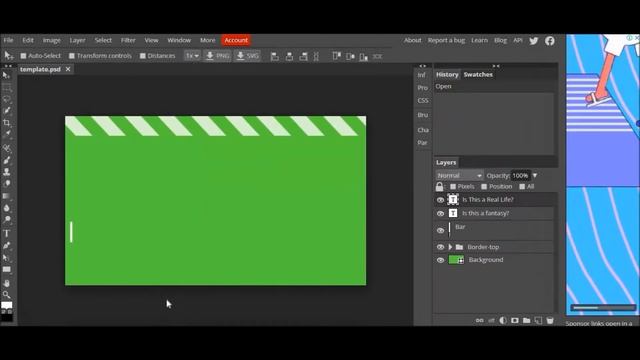Hide the Border-top folder
The height and width of the screenshot is (360, 640).
click(440, 247)
